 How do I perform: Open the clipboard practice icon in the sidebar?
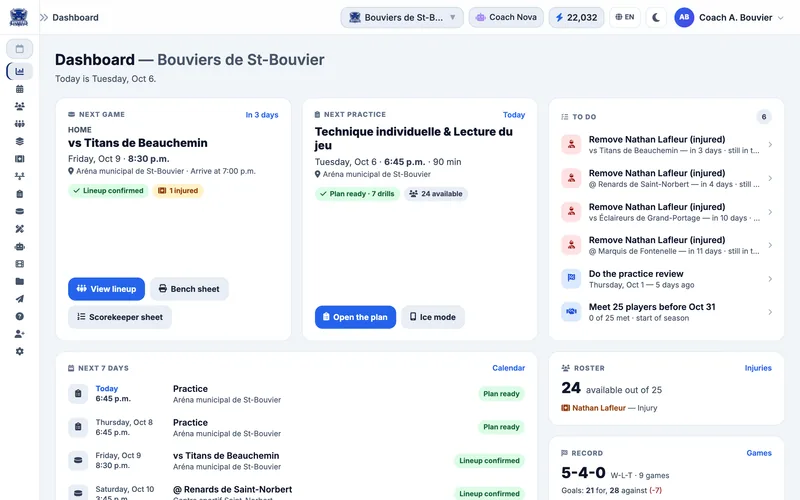19,194
